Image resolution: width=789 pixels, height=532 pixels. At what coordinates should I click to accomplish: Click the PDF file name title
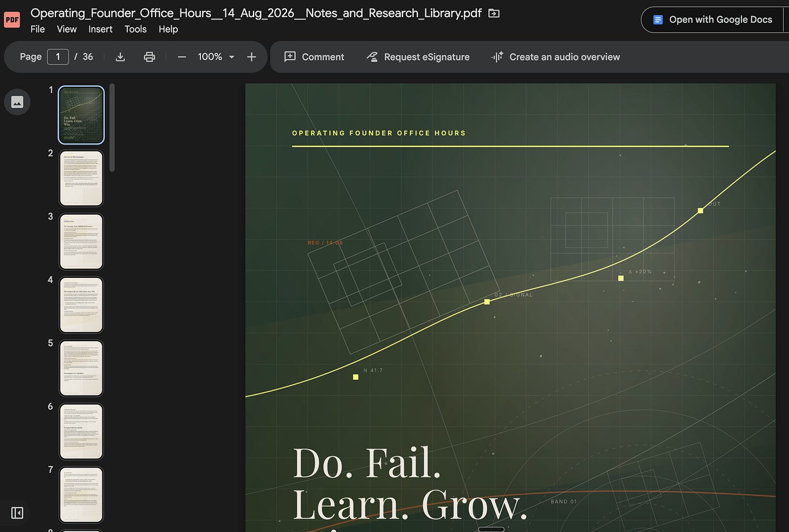[256, 13]
